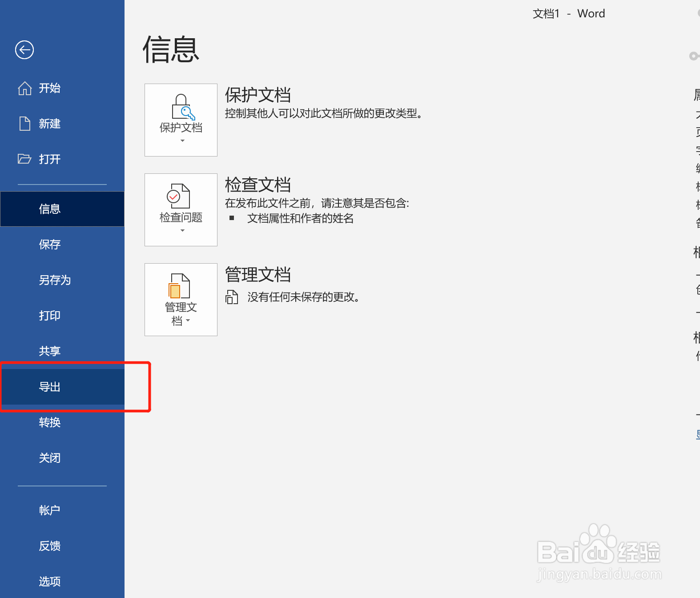Click the 检查文档 heading text
Image resolution: width=700 pixels, height=598 pixels.
click(258, 185)
